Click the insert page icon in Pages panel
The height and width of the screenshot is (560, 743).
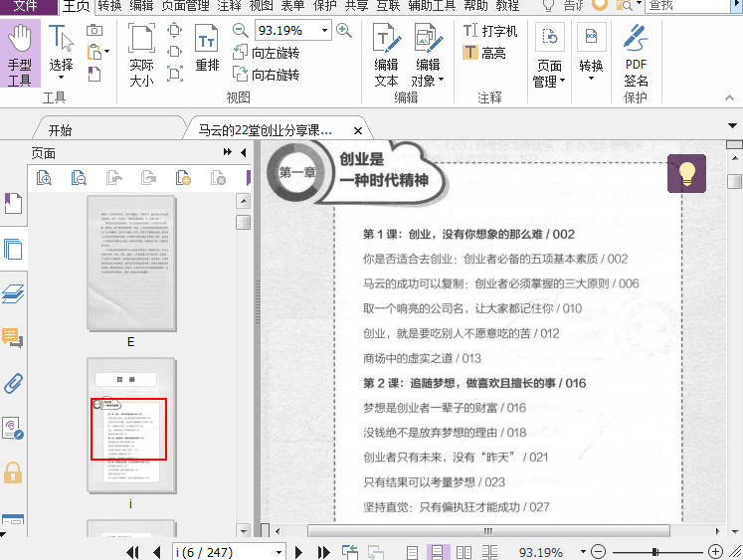point(183,178)
